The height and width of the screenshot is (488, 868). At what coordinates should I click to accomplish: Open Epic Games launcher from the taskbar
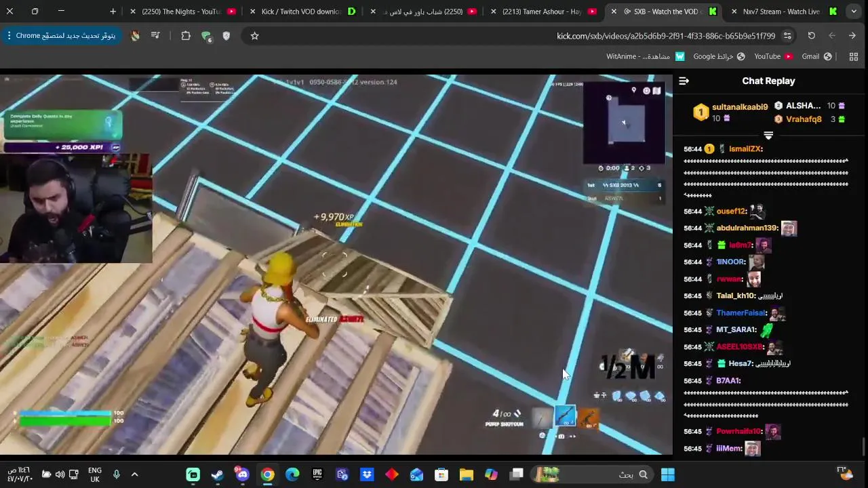(x=317, y=474)
